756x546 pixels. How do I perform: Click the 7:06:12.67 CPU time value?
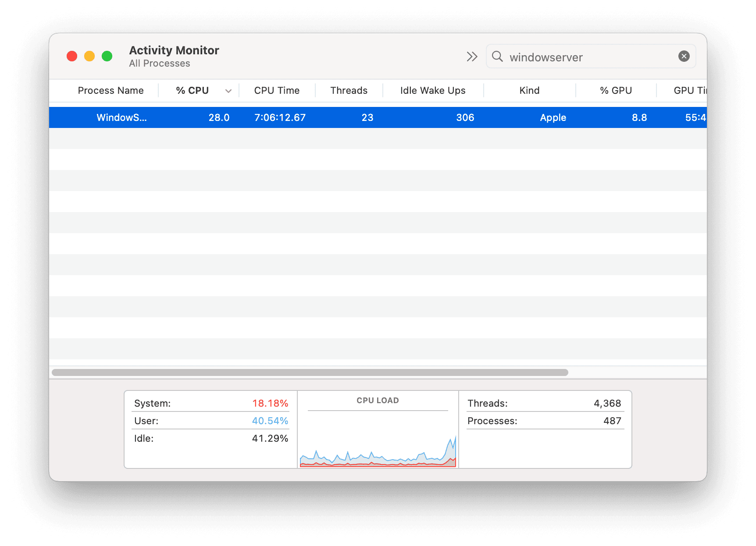[x=280, y=117]
